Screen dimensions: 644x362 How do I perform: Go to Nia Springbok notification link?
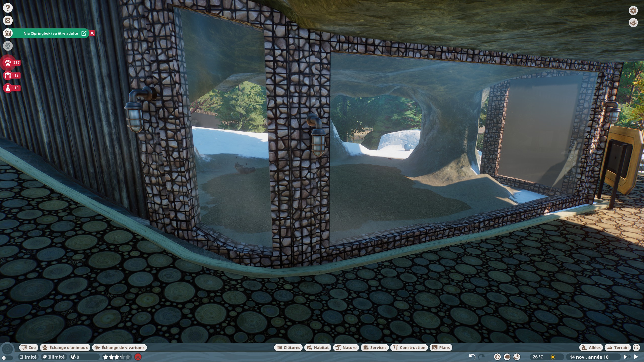(84, 33)
